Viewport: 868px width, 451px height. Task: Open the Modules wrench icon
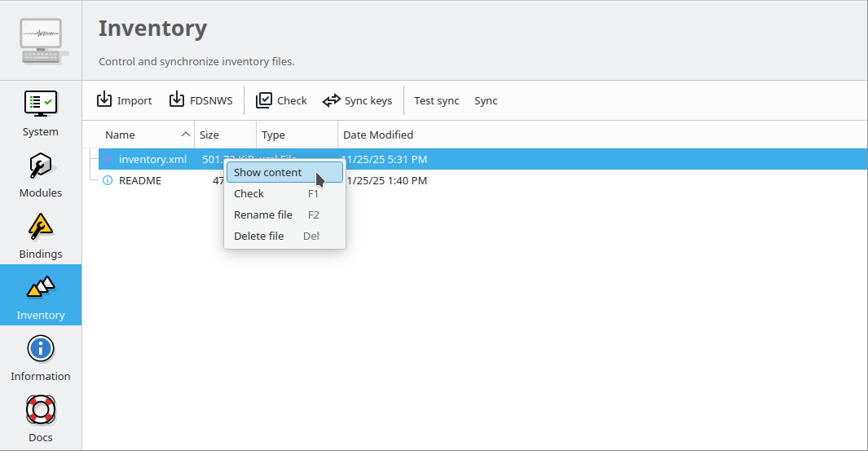pos(40,166)
